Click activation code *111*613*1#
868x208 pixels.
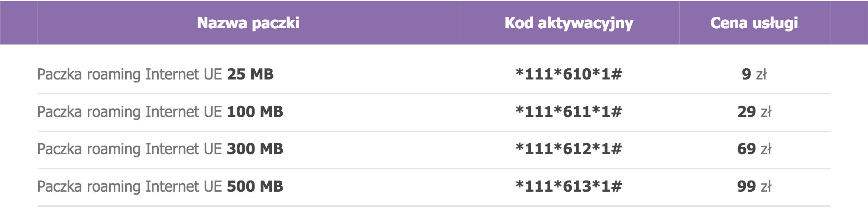click(569, 186)
